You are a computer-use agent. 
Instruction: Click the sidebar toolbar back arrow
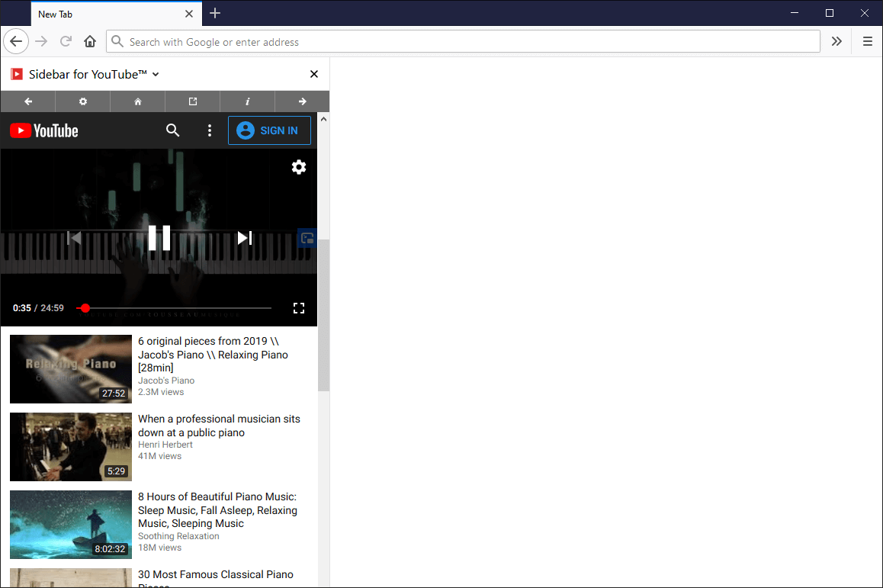pyautogui.click(x=28, y=101)
